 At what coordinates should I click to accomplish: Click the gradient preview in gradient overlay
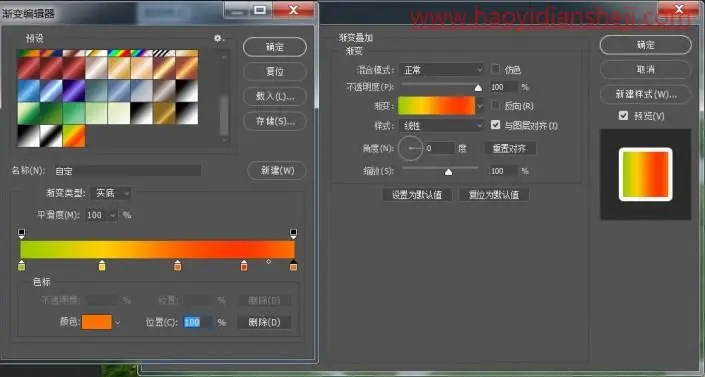[x=437, y=106]
